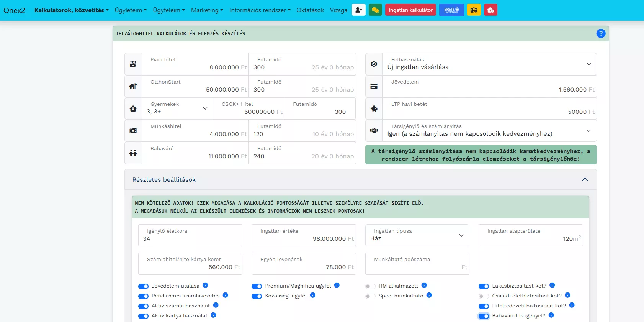Open the Ügyleteim menu
The width and height of the screenshot is (644, 322).
tap(130, 10)
